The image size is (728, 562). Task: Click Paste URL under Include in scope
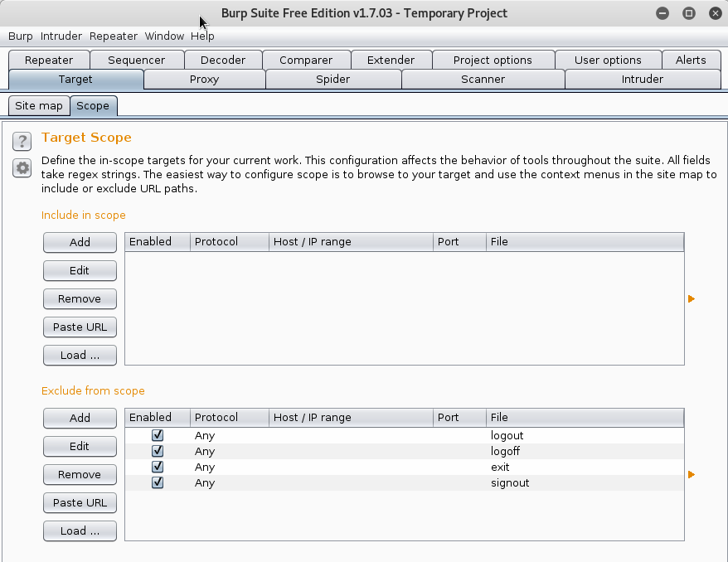(x=80, y=327)
